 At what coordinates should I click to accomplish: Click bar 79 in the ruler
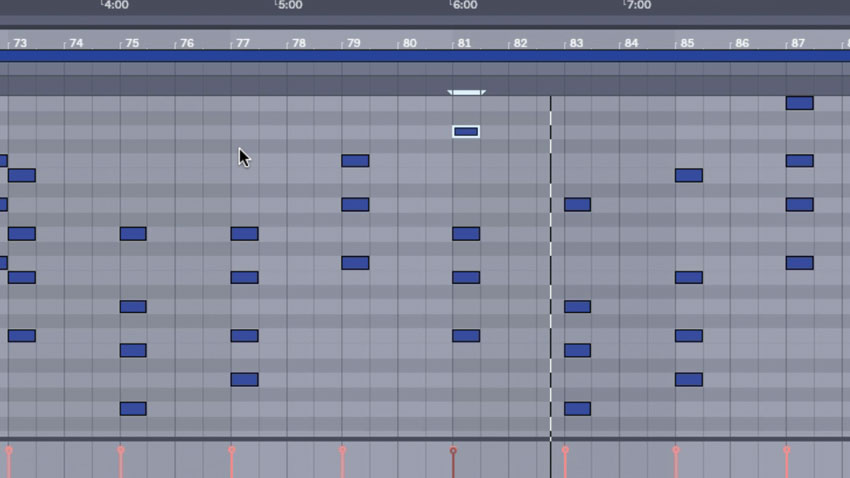[354, 43]
